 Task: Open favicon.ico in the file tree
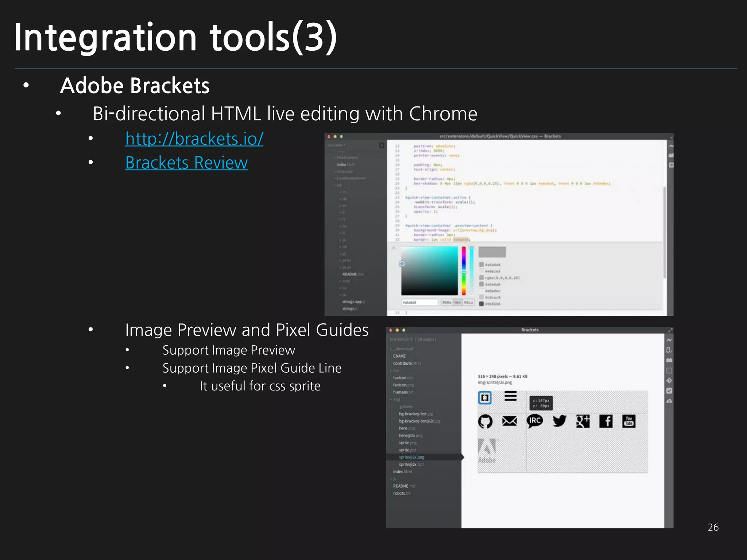click(x=403, y=378)
